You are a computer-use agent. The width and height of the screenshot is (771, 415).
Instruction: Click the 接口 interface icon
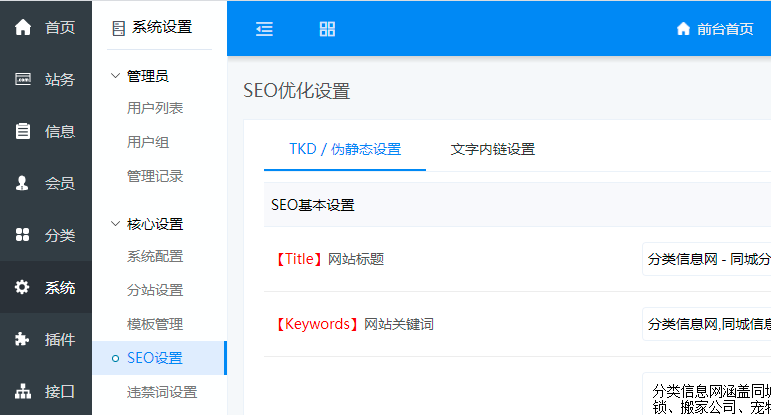pyautogui.click(x=22, y=391)
